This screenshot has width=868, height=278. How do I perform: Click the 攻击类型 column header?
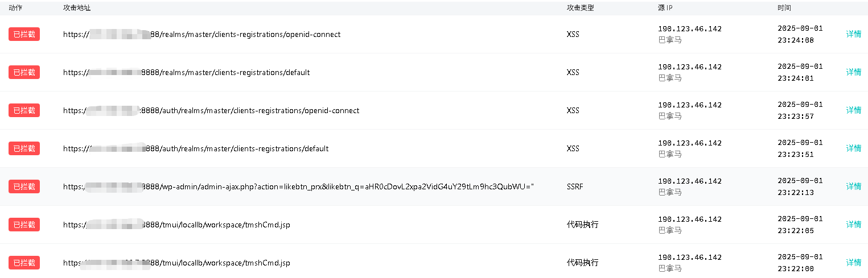pyautogui.click(x=581, y=8)
